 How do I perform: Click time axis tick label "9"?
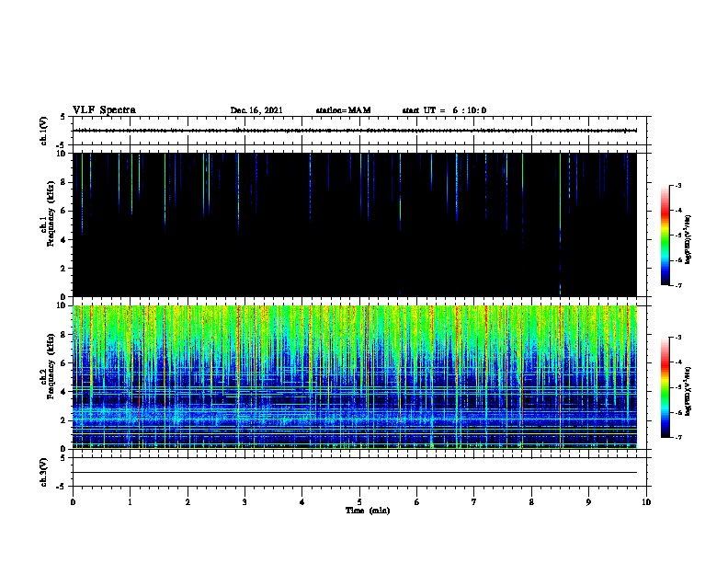(588, 502)
